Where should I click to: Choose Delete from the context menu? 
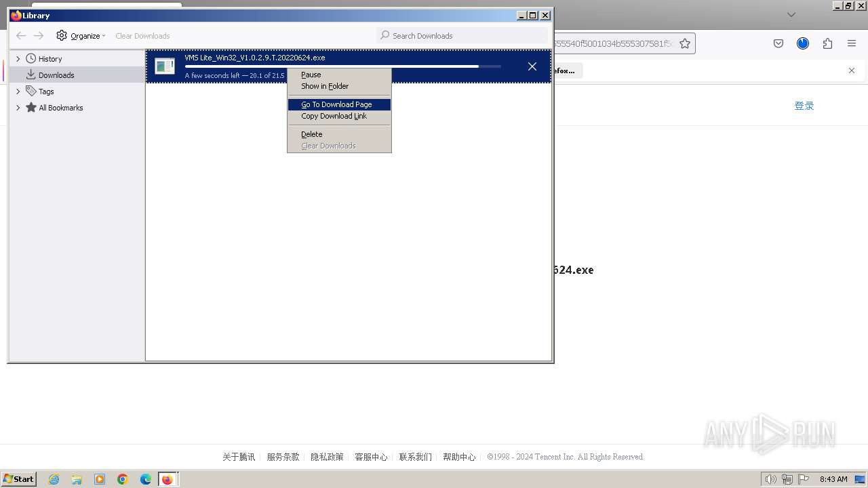click(x=339, y=134)
